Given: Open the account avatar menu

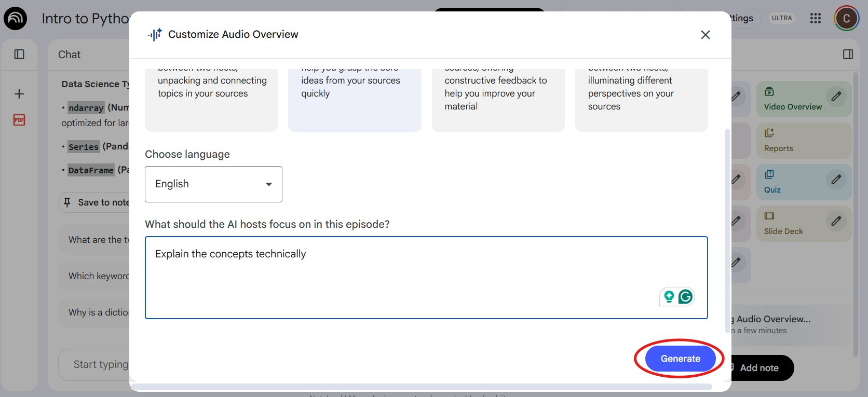Looking at the screenshot, I should click(846, 19).
